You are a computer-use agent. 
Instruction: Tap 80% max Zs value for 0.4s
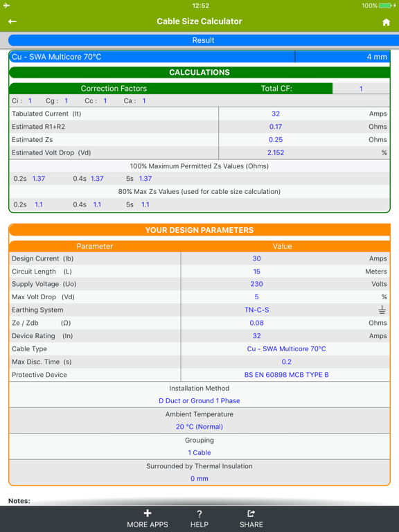(97, 204)
